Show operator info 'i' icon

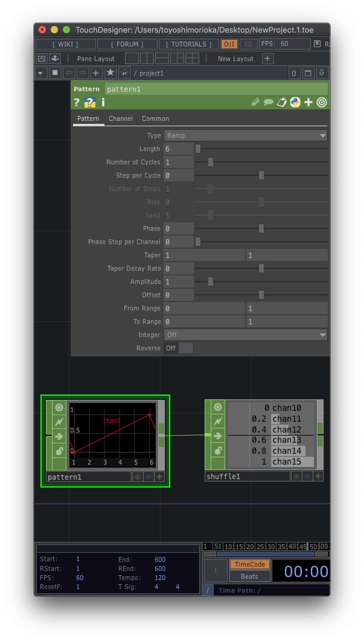pyautogui.click(x=103, y=102)
